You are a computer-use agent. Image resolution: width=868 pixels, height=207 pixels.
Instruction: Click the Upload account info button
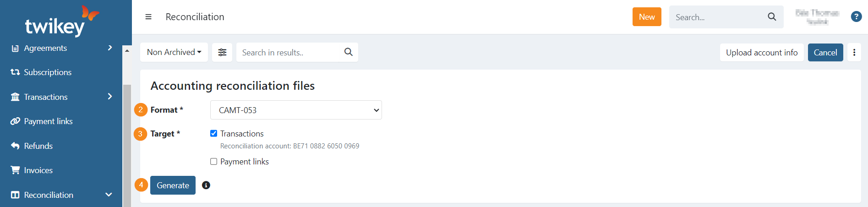point(761,53)
